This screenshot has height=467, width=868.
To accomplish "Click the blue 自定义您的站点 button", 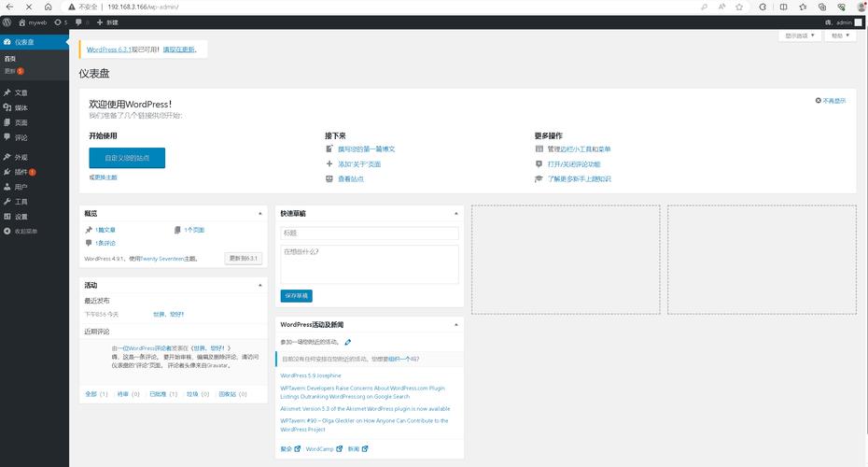I will point(127,158).
